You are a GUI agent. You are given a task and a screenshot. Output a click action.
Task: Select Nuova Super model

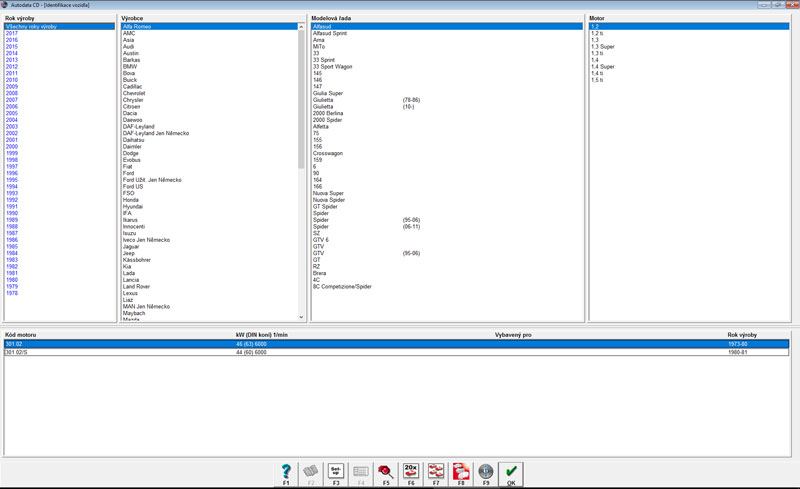[328, 193]
